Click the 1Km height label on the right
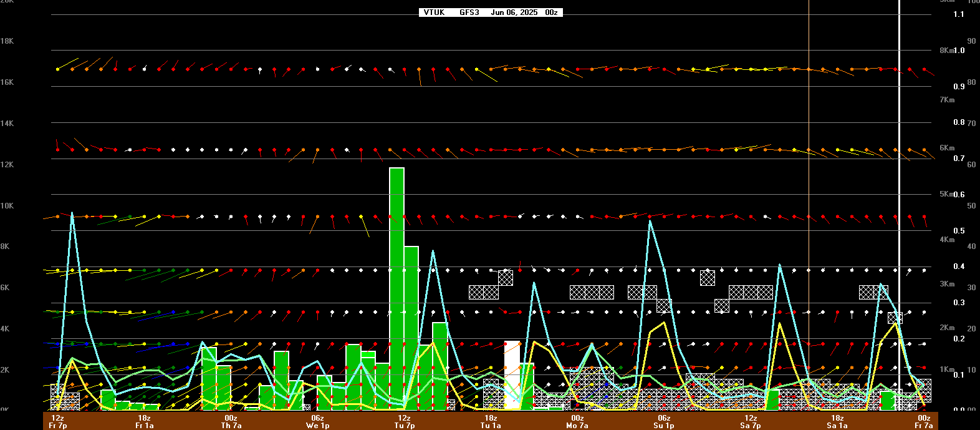The height and width of the screenshot is (430, 980). [x=947, y=369]
